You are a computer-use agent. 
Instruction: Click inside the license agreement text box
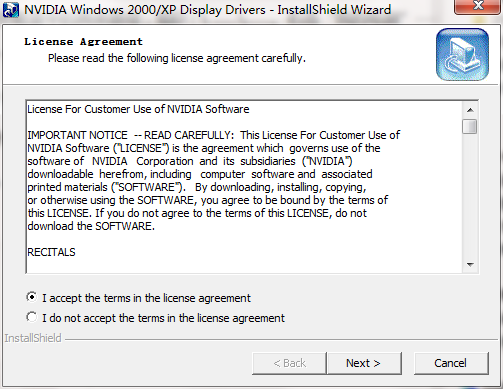click(x=244, y=187)
